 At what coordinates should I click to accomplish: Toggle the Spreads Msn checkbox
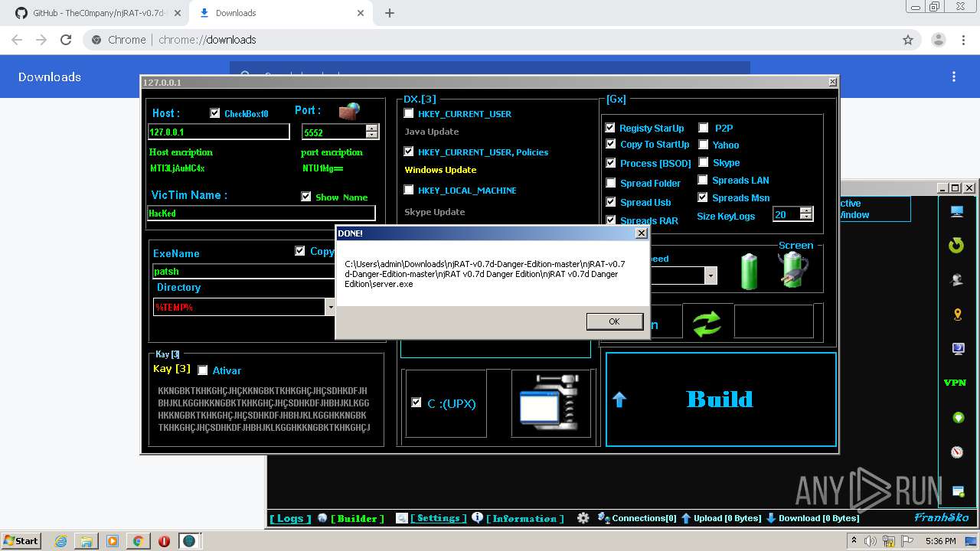click(703, 197)
